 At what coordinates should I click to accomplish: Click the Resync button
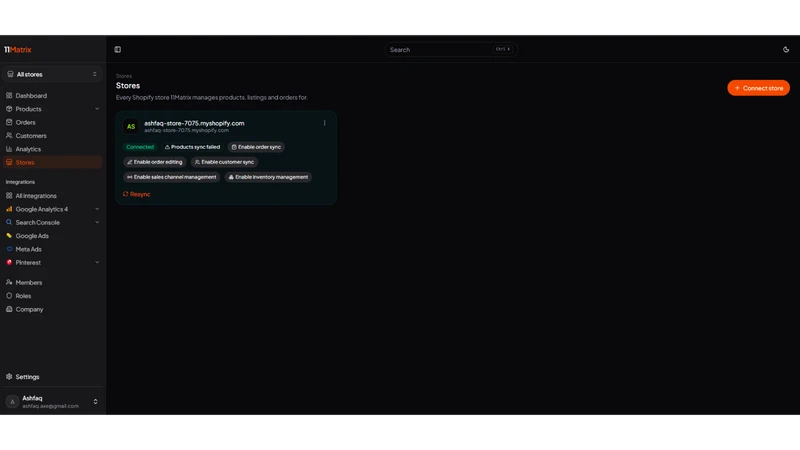136,194
